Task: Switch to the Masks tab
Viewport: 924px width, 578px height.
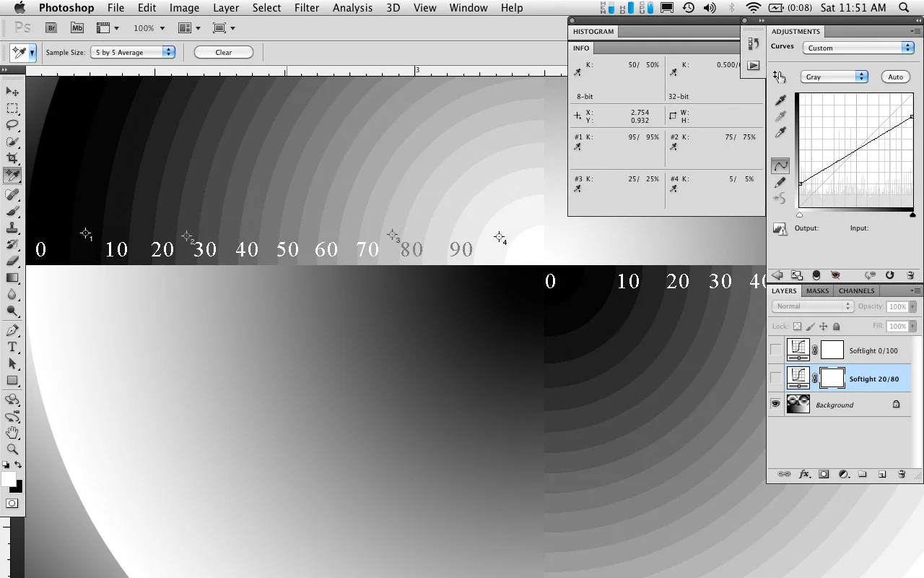Action: point(817,290)
